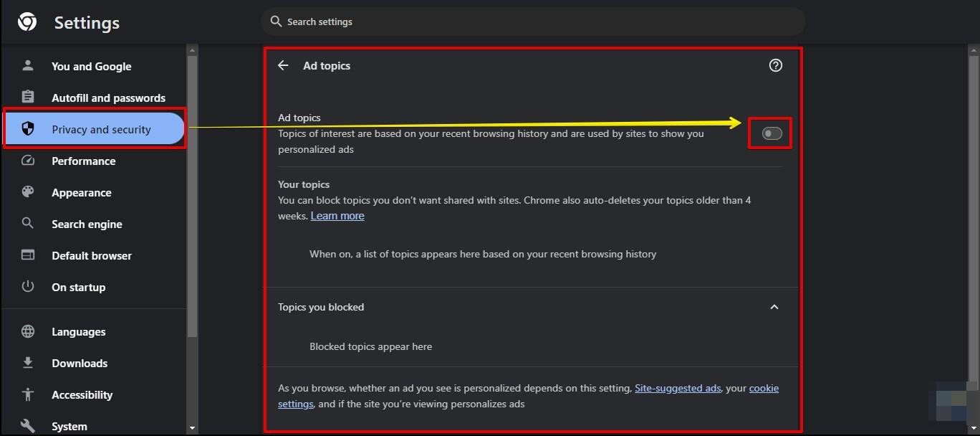
Task: Click the Appearance palette icon
Action: tap(28, 192)
